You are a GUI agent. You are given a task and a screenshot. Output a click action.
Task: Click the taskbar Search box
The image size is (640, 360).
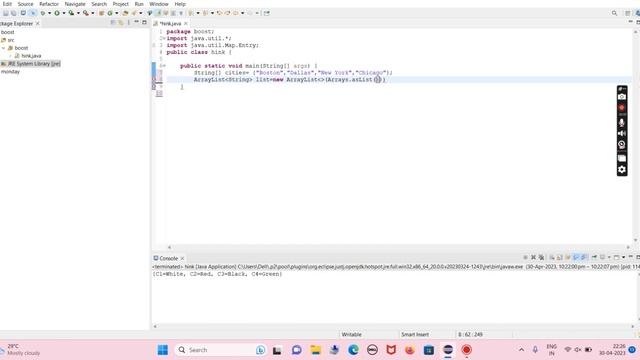[x=220, y=350]
